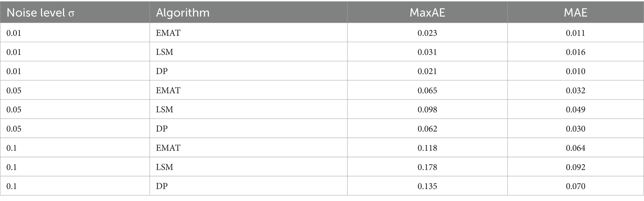
Task: Select the MAE column header
Action: [575, 13]
